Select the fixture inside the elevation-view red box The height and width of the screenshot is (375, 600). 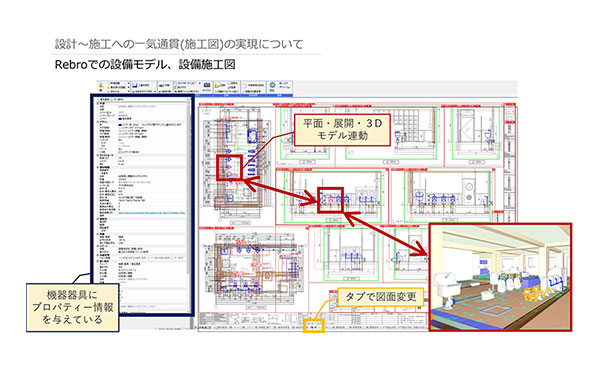tap(330, 199)
